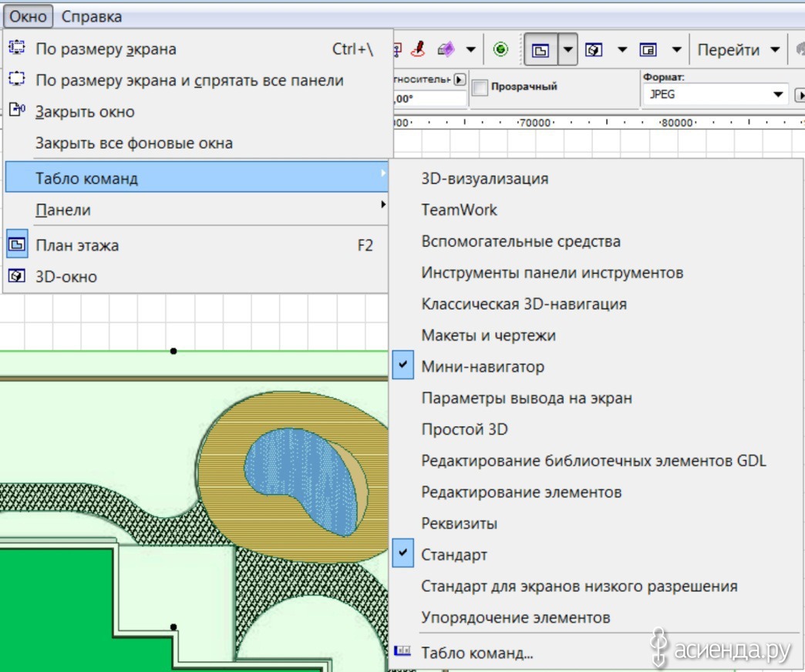
Task: Enable the Прозрачный checkbox
Action: [x=480, y=87]
